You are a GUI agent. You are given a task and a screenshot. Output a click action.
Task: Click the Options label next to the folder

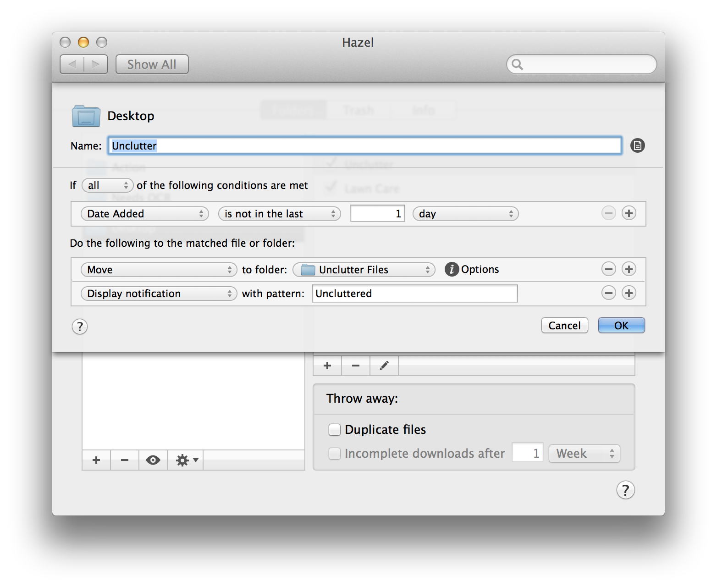coord(480,269)
